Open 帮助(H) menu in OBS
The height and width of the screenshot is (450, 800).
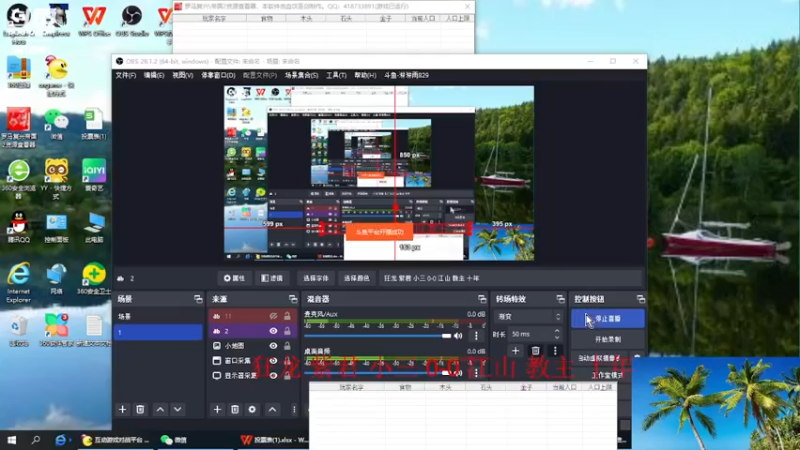coord(365,75)
